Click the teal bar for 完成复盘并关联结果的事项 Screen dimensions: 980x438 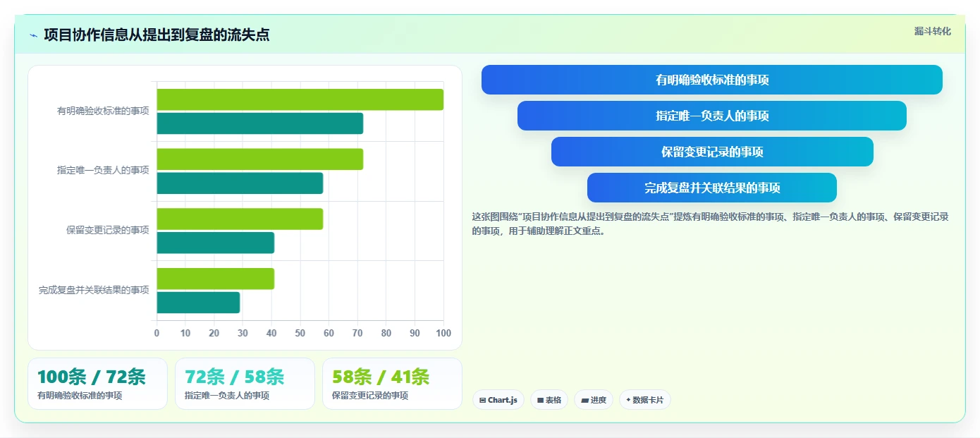198,303
